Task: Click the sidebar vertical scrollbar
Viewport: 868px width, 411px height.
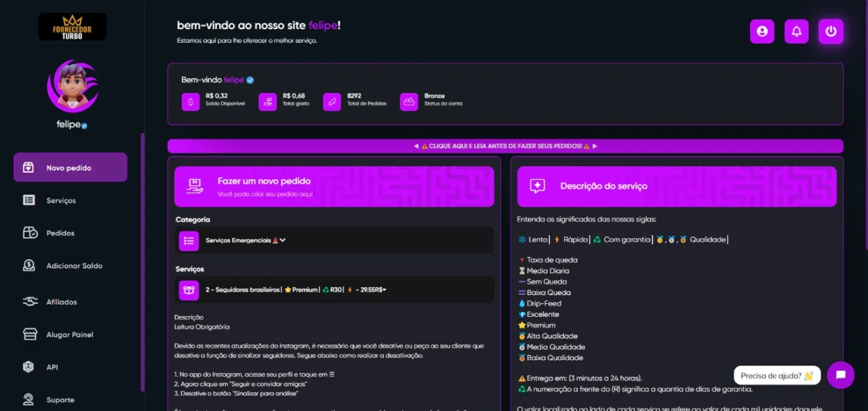Action: coord(142,262)
